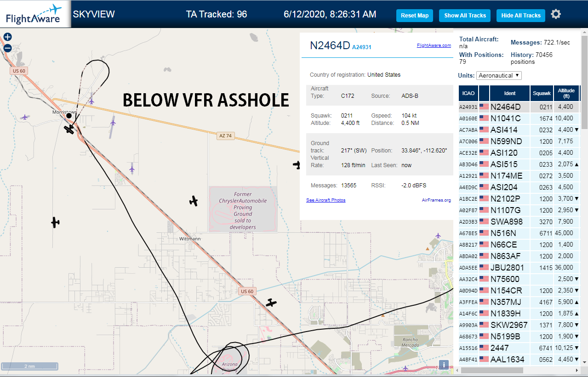Sort table by Altitude (ft) column header
588x377 pixels.
pos(567,93)
